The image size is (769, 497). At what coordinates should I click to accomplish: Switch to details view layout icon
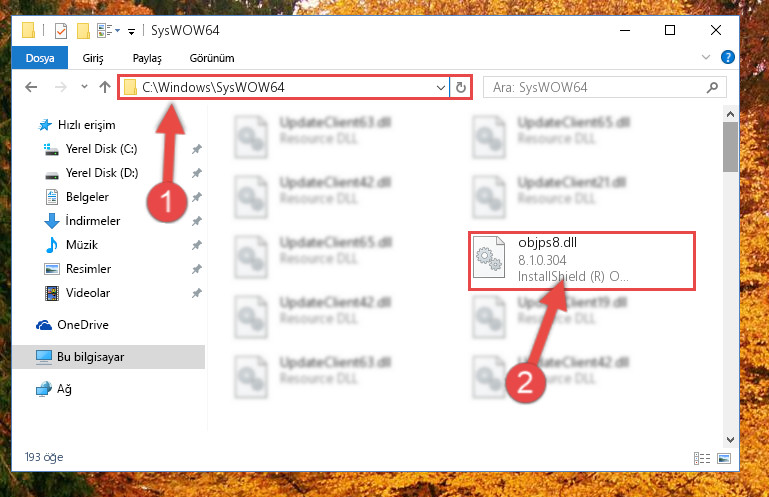(x=702, y=458)
